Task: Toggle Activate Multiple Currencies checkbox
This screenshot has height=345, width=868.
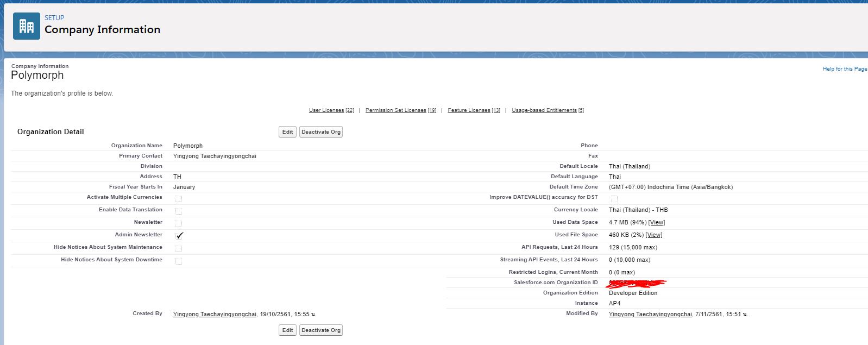Action: click(x=179, y=199)
